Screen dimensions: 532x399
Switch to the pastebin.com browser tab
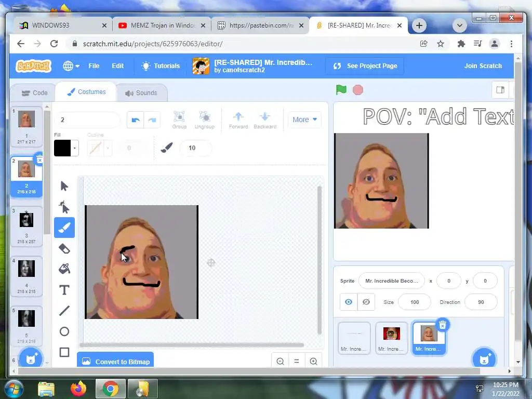[260, 25]
